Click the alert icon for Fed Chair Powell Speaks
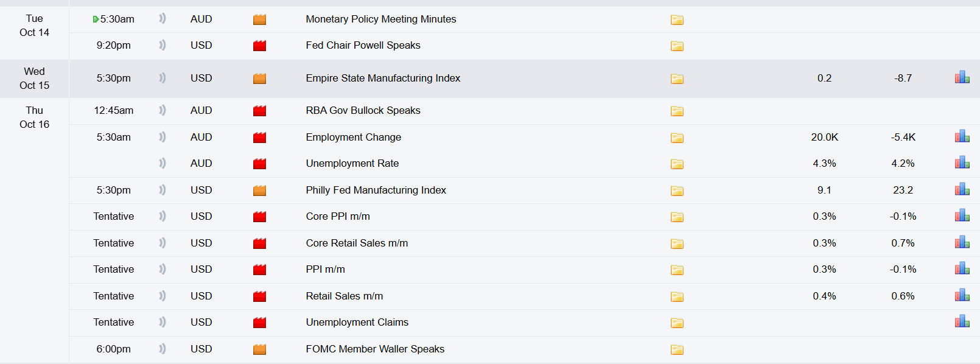Image resolution: width=980 pixels, height=364 pixels. (x=162, y=45)
